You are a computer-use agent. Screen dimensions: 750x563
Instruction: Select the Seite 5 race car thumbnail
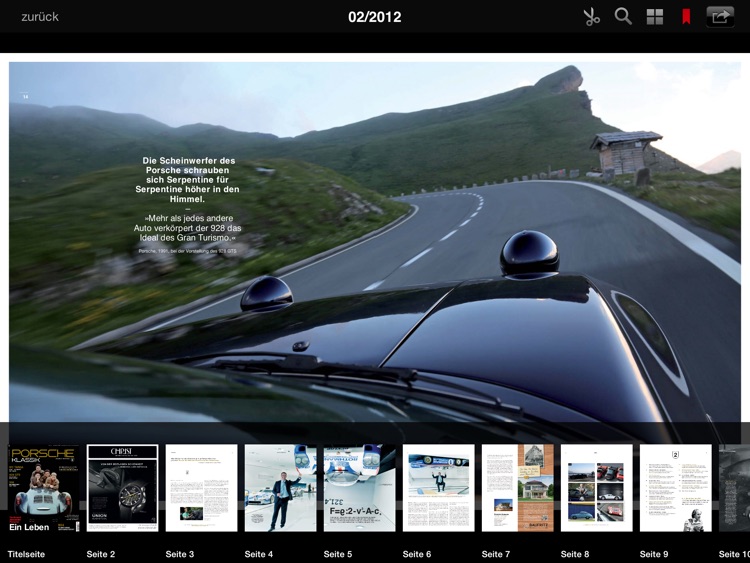click(359, 488)
